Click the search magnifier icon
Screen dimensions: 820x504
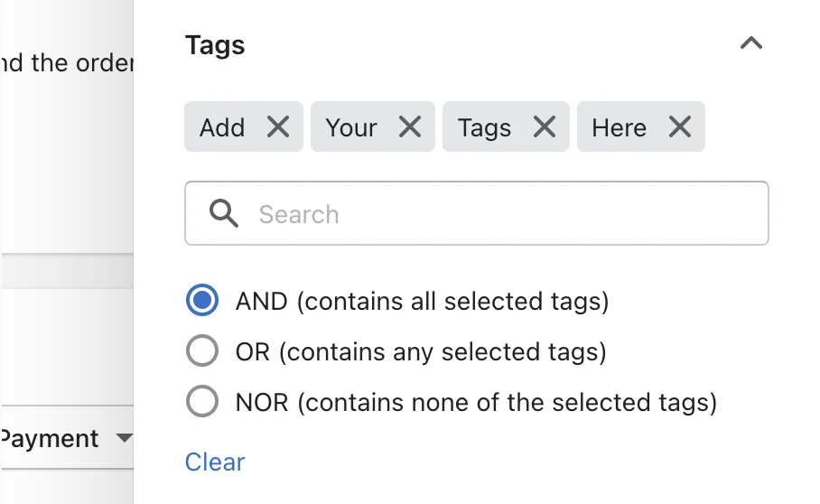coord(224,213)
